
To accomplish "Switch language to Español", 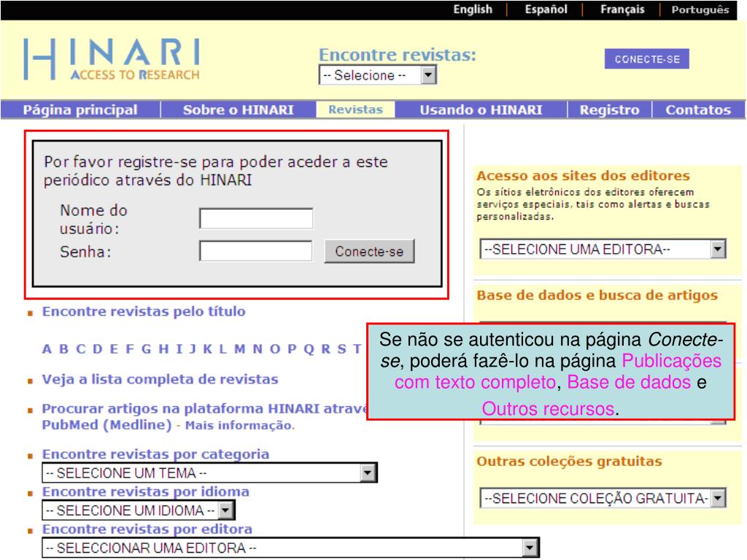I will click(x=546, y=9).
